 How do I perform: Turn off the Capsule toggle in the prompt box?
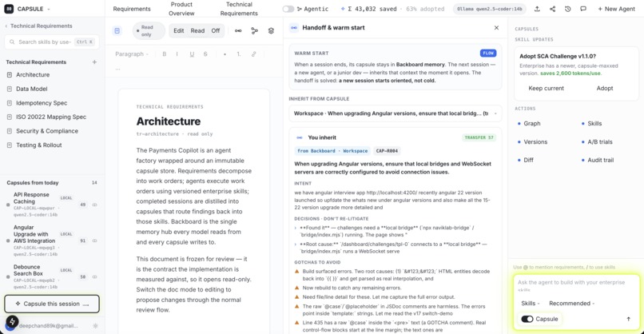(527, 319)
